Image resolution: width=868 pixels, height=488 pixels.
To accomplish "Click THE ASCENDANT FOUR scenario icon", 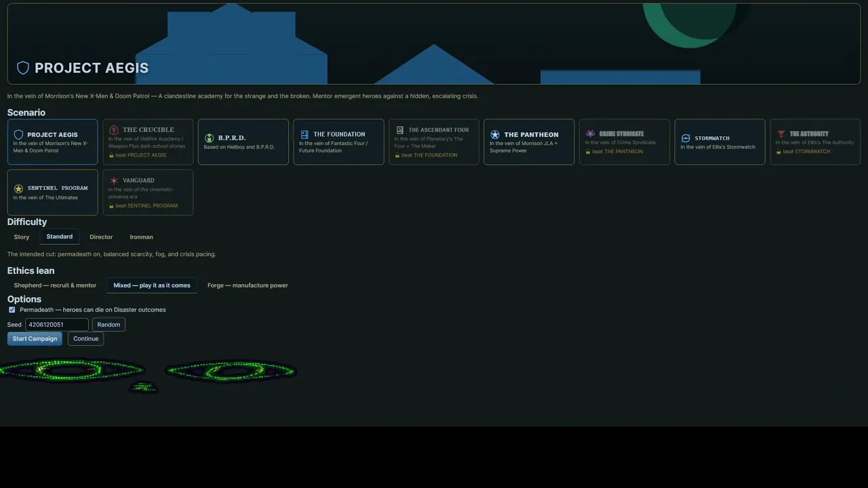I will click(400, 130).
